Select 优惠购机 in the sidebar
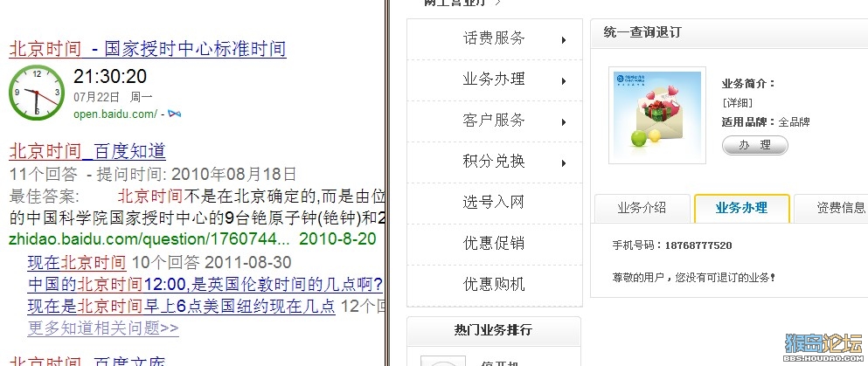This screenshot has width=868, height=366. [x=494, y=284]
